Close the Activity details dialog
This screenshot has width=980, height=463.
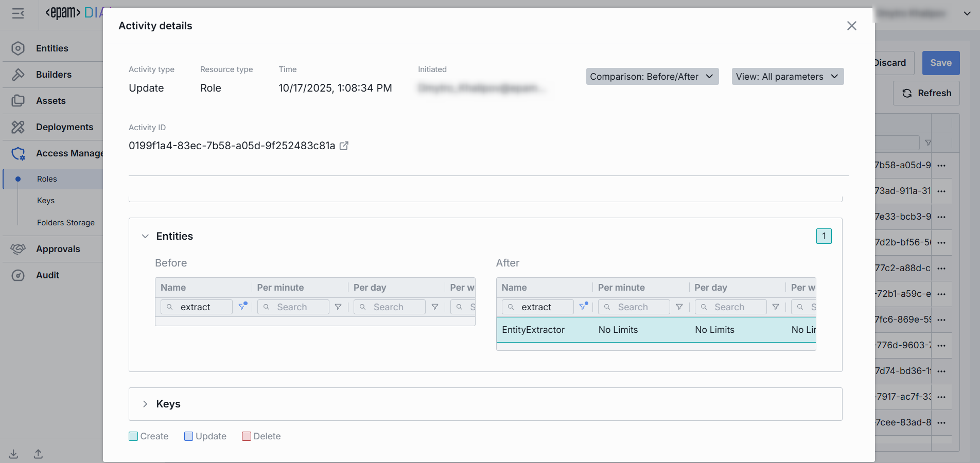(x=851, y=26)
